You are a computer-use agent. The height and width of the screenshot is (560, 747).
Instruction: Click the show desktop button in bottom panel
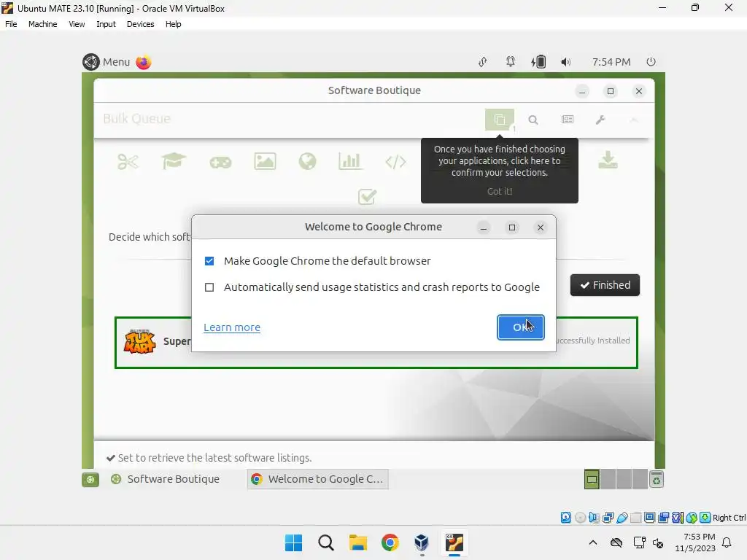point(90,480)
